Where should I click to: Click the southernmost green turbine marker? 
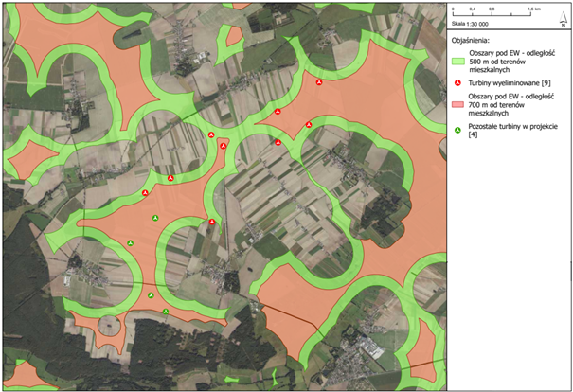(166, 312)
